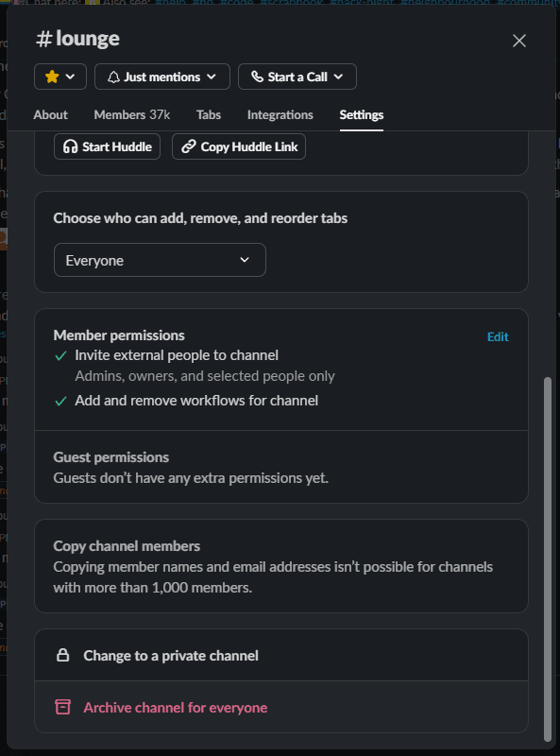Screen dimensions: 560x756
Task: Click the bell icon in Just mentions
Action: click(113, 77)
